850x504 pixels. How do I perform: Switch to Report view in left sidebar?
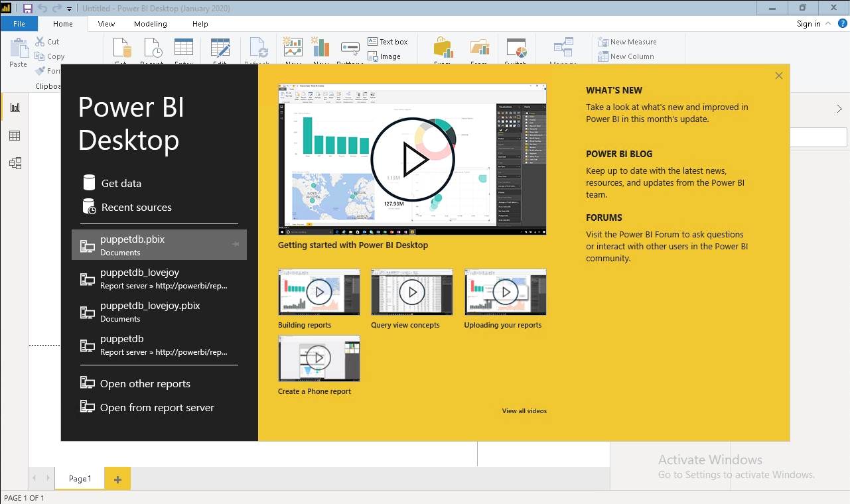[x=15, y=107]
